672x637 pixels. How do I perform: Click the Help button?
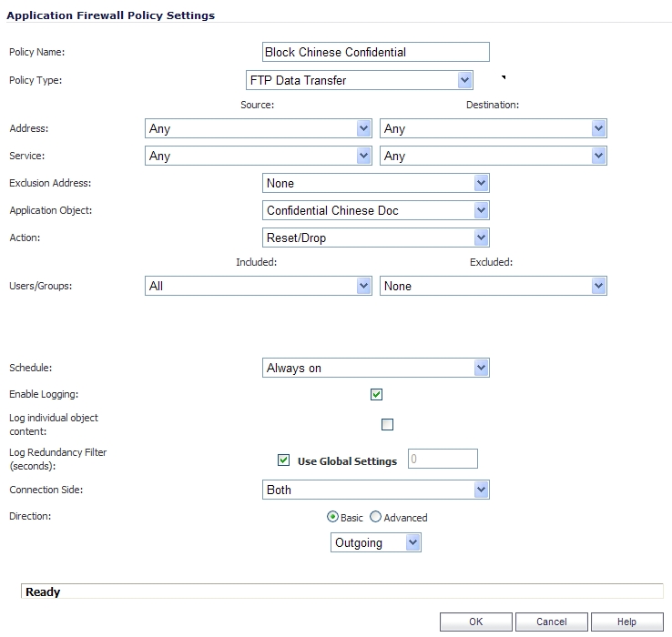click(627, 622)
